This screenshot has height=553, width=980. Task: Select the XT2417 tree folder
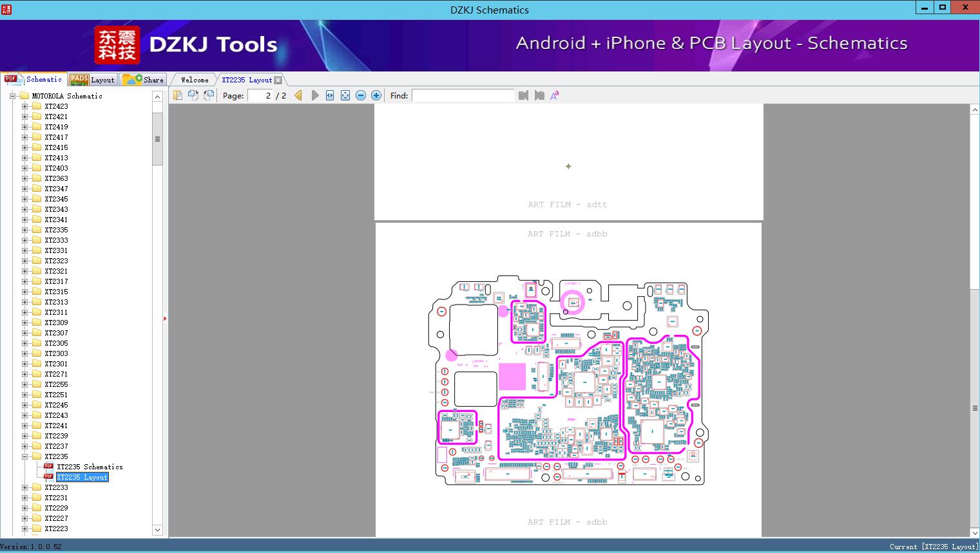click(x=56, y=137)
